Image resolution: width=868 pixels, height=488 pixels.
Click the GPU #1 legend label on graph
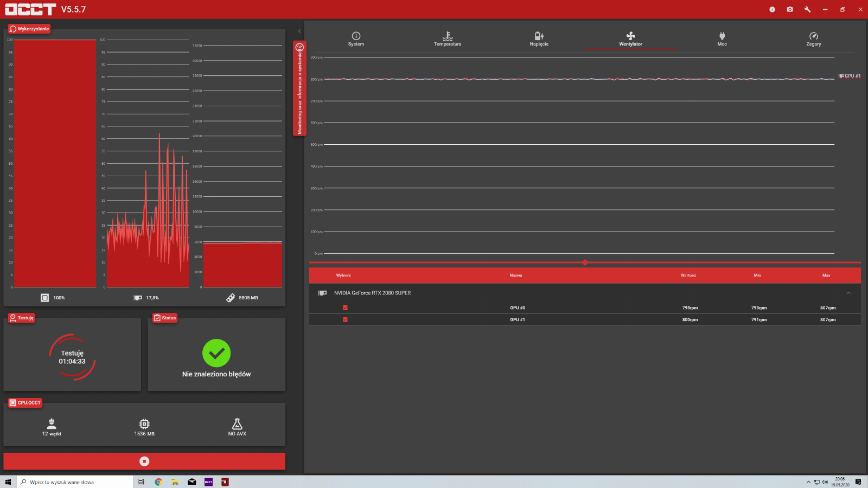(x=850, y=76)
